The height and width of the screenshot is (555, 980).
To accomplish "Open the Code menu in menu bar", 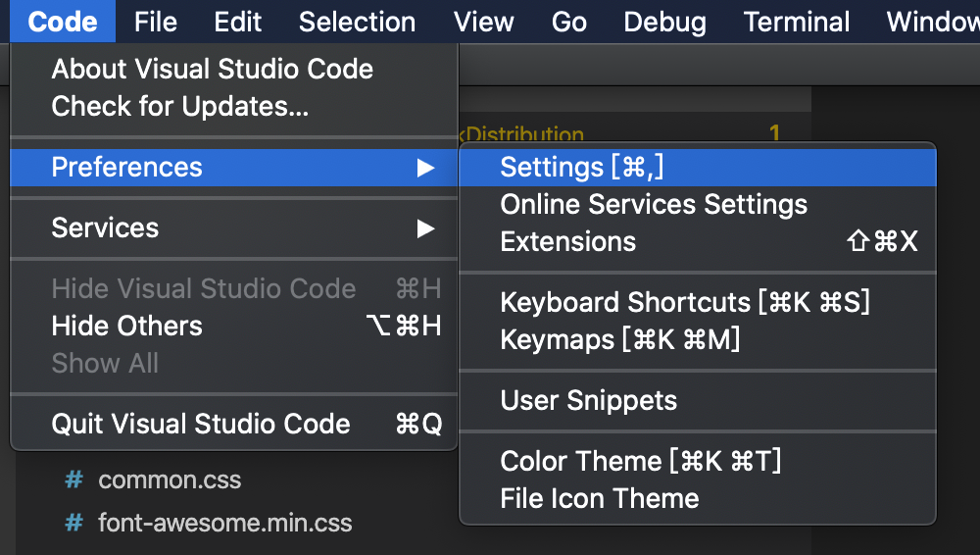I will coord(63,22).
